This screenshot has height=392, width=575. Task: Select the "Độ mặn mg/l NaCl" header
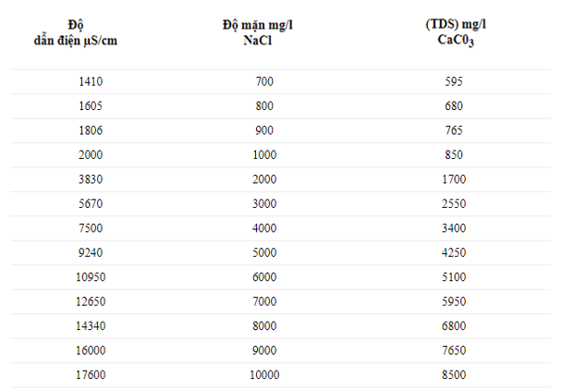[x=264, y=31]
